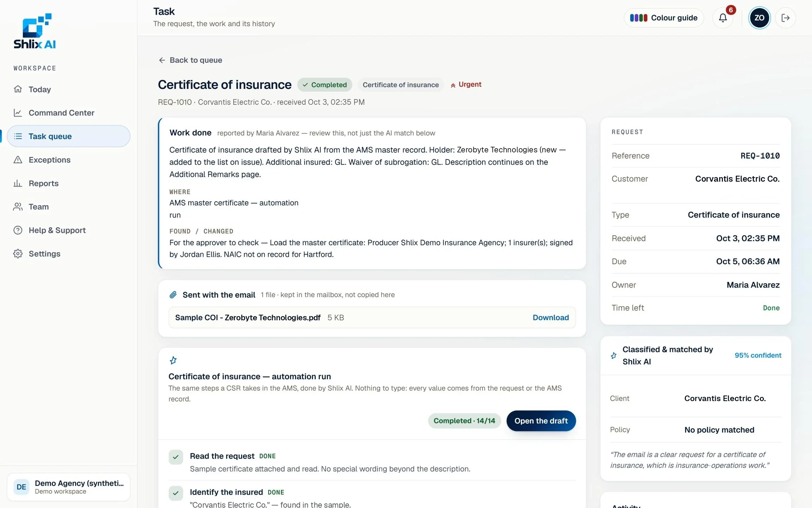Click the sparkle icon beside Classified & matched

[x=614, y=356]
